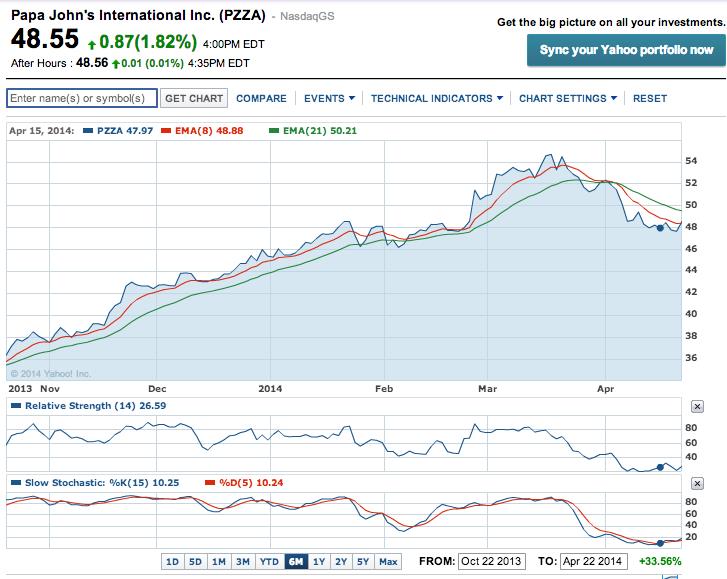The height and width of the screenshot is (579, 727).
Task: Open the Chart Settings dropdown
Action: click(x=568, y=98)
